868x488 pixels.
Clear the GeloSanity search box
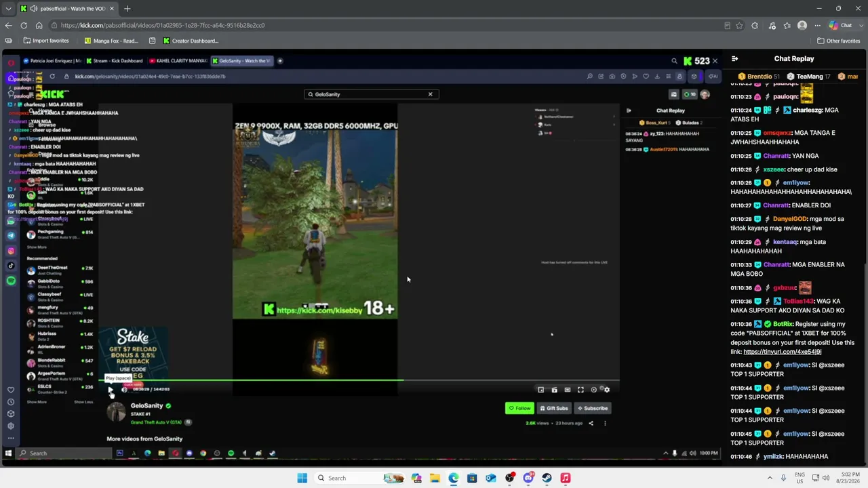430,94
